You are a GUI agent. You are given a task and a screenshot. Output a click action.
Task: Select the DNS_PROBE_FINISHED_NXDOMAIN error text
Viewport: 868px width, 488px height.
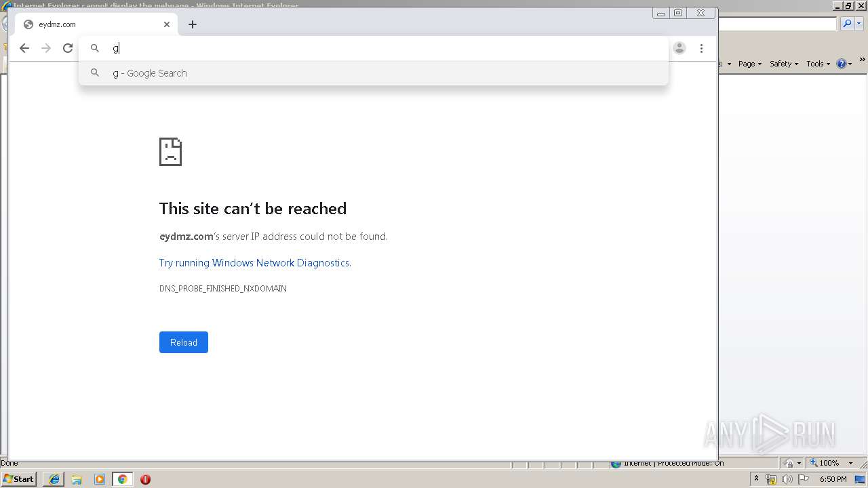(223, 289)
